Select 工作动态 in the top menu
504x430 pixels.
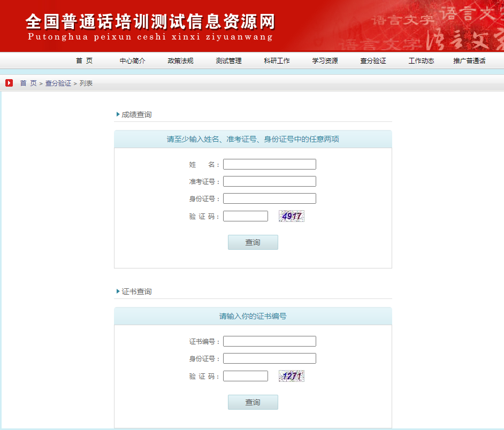coord(421,61)
